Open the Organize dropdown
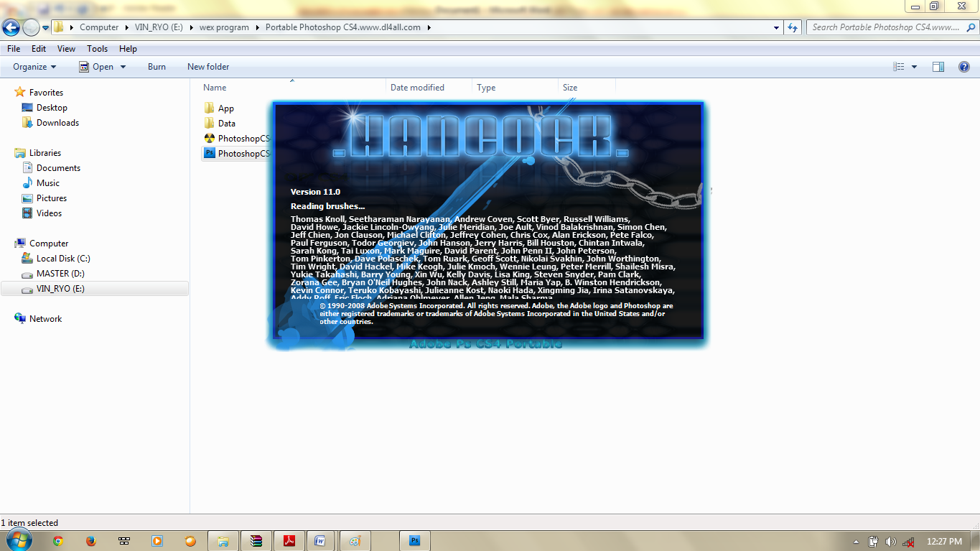The image size is (980, 551). pyautogui.click(x=34, y=67)
